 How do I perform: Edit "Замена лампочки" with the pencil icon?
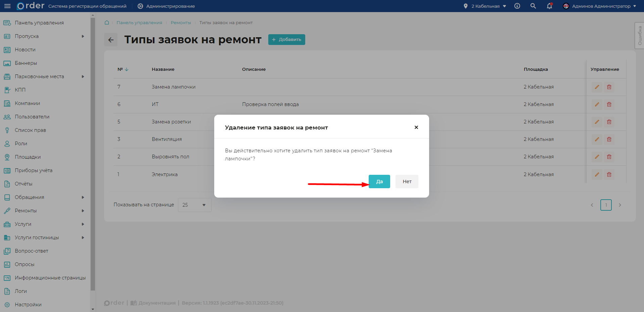[597, 87]
